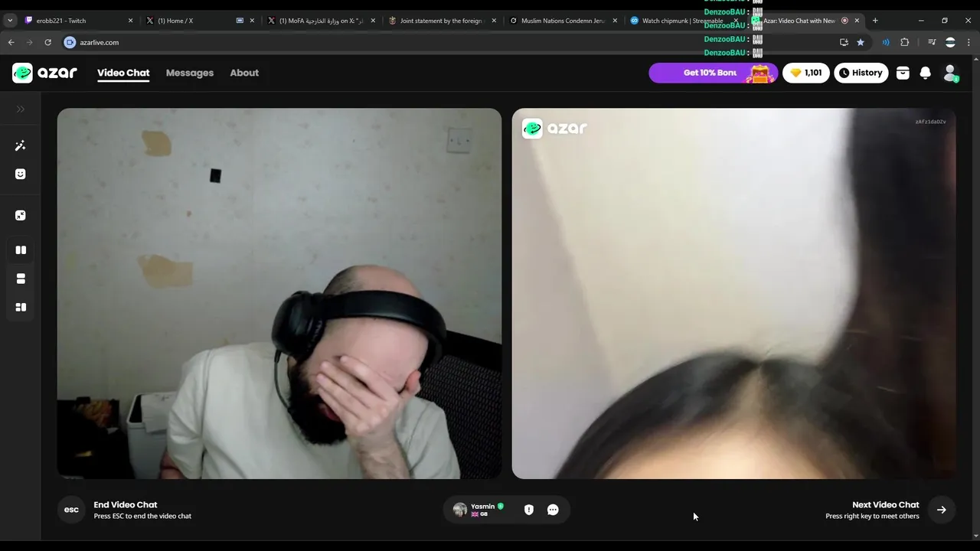Open a new browser tab
Screen dimensions: 980x551
tap(875, 21)
